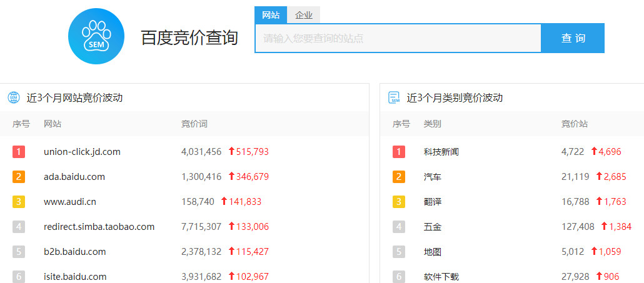
Task: Click the document icon beside 近3个月类别竞价波动
Action: (x=394, y=97)
